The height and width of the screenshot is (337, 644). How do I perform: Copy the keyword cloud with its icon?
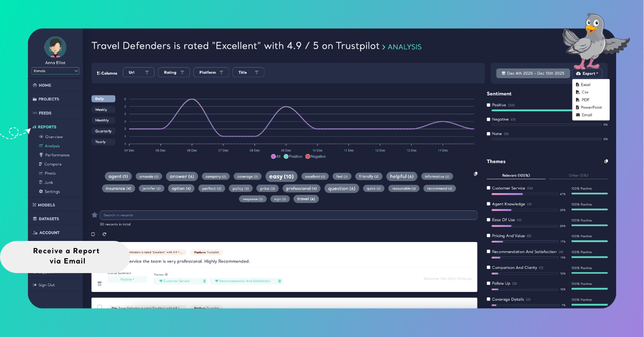475,173
